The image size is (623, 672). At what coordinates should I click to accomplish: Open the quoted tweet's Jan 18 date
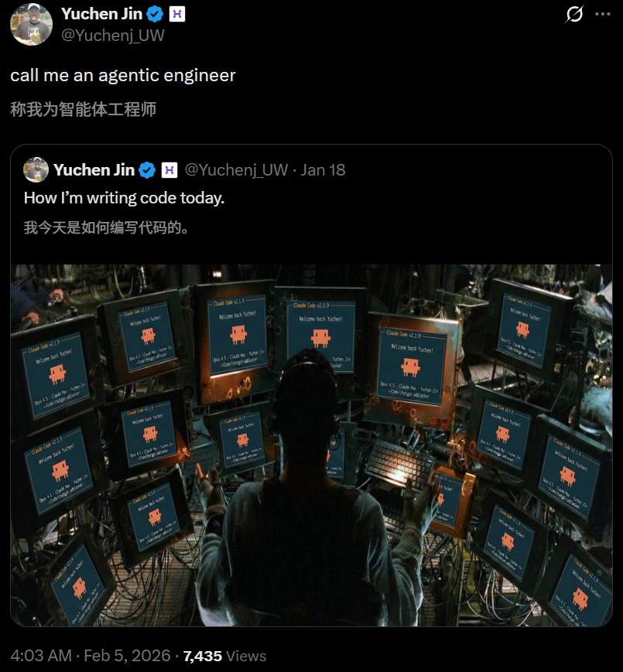(323, 170)
